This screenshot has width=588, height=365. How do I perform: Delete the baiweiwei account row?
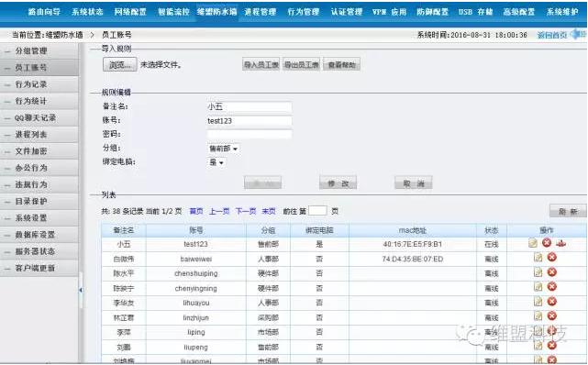551,258
